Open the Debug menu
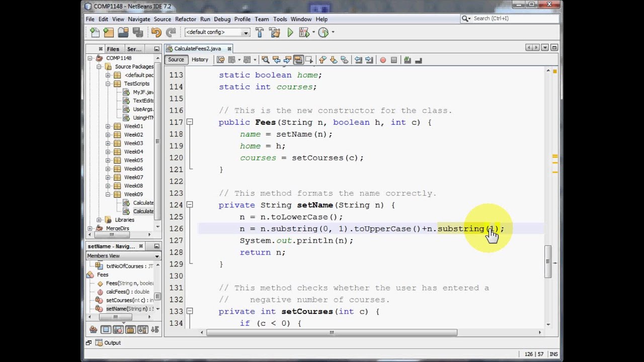The width and height of the screenshot is (644, 362). 222,19
